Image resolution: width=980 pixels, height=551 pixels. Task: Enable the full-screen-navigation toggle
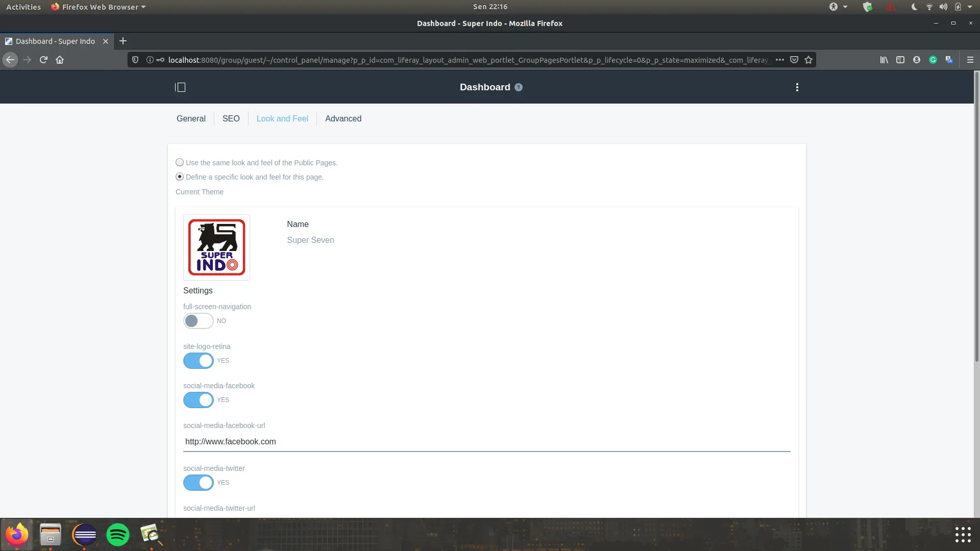click(x=199, y=321)
